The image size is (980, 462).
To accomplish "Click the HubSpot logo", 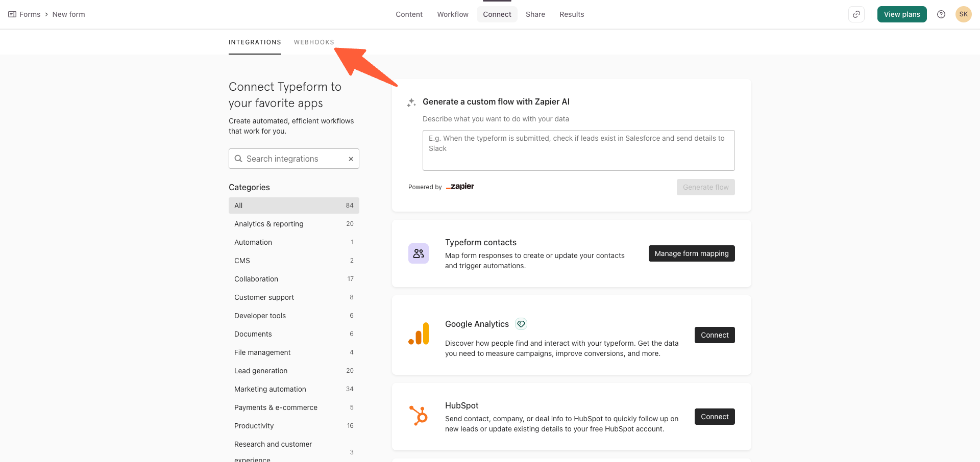I will pyautogui.click(x=419, y=416).
